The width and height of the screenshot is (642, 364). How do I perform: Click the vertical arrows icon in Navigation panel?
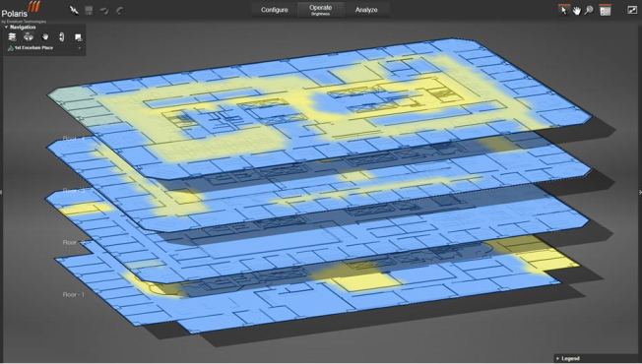[61, 37]
